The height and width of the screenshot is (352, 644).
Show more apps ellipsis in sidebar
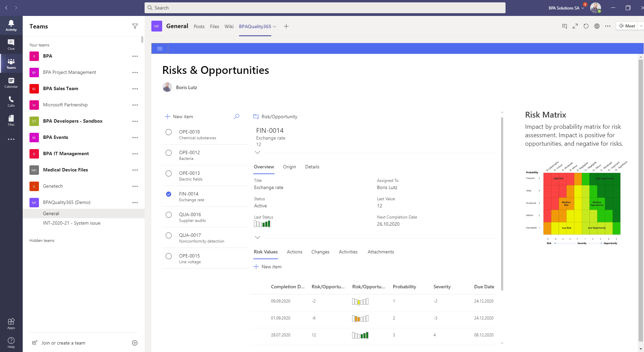pyautogui.click(x=11, y=139)
